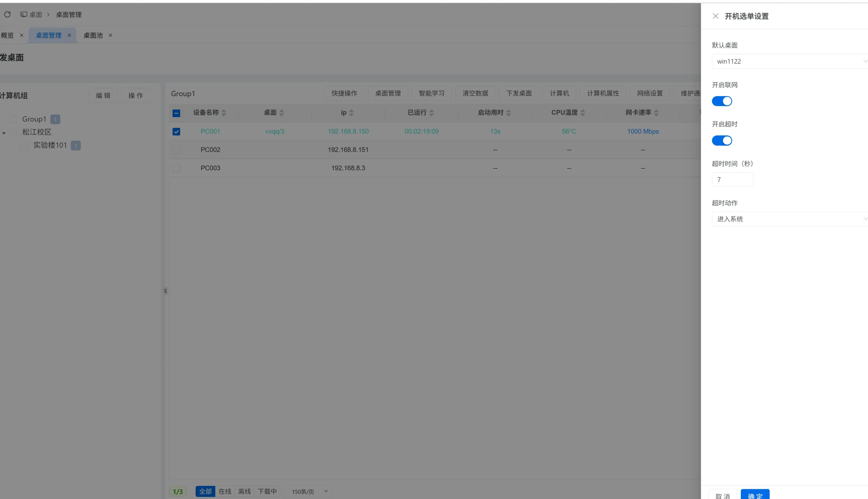Viewport: 868px width, 499px height.
Task: Click the panel splitter drag handle
Action: pos(165,291)
